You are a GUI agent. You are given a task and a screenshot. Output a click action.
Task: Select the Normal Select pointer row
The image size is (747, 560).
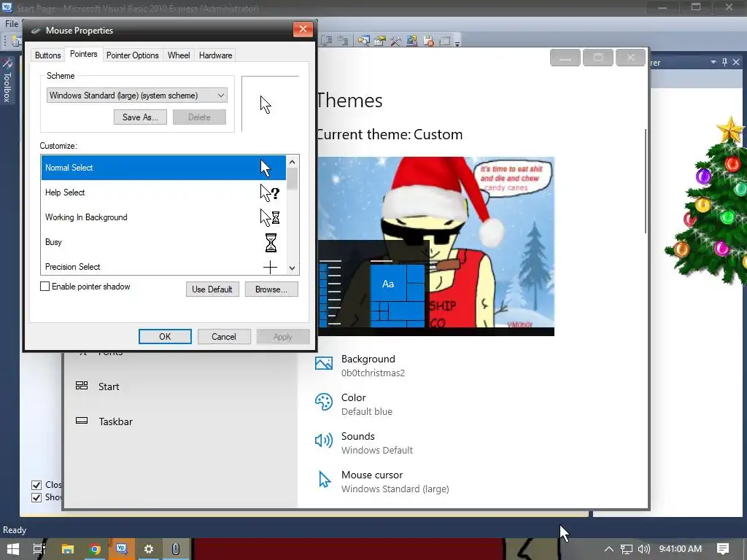point(163,168)
